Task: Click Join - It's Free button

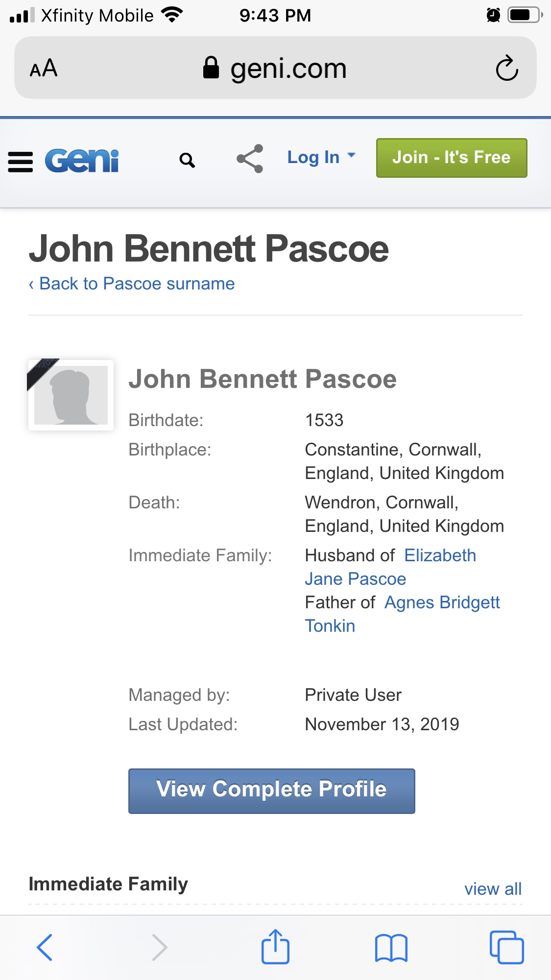Action: click(x=451, y=158)
